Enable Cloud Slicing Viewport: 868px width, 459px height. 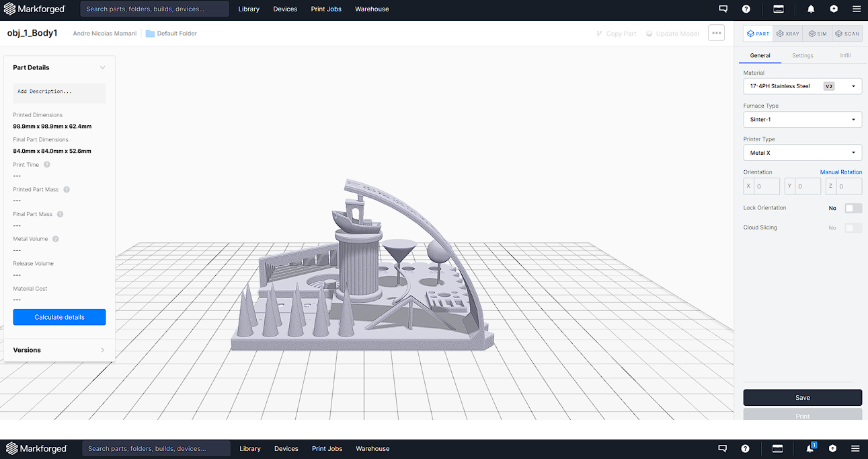coord(853,227)
